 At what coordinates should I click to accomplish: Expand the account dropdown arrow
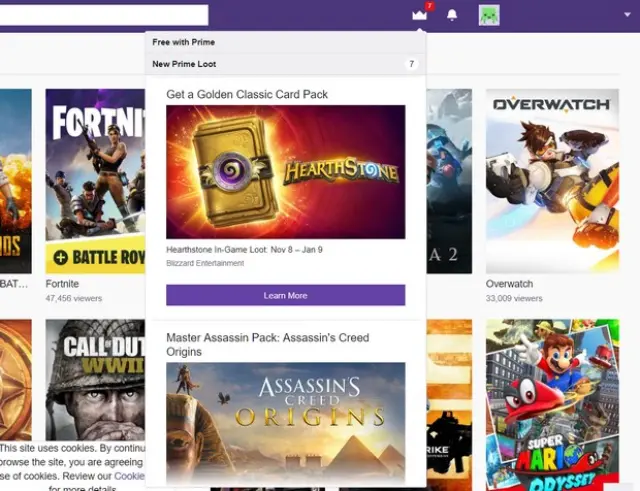[627, 15]
